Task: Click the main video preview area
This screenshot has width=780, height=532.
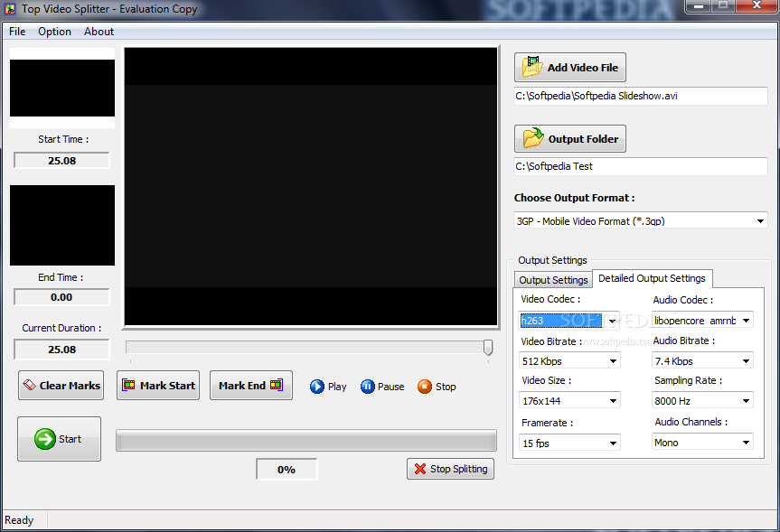Action: click(x=310, y=186)
